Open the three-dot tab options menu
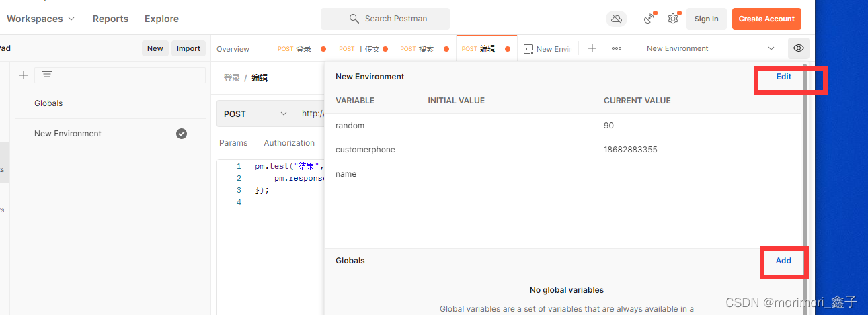 [x=617, y=48]
